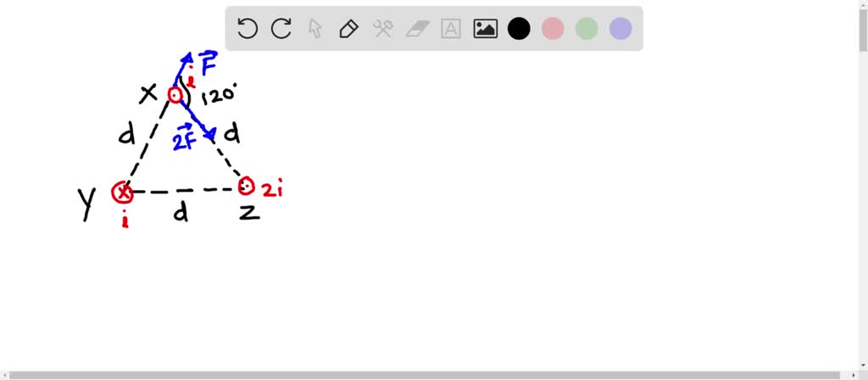This screenshot has width=868, height=380.
Task: Select the text box tool
Action: coord(451,28)
